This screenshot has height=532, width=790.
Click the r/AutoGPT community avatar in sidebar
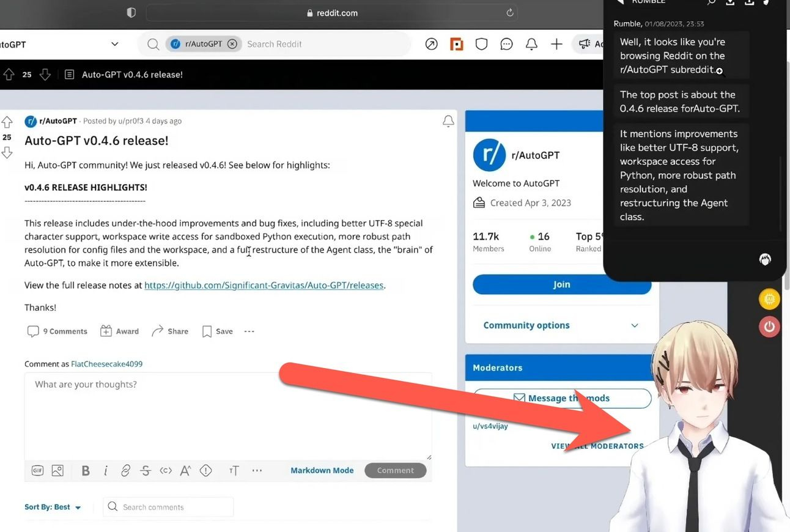coord(489,155)
